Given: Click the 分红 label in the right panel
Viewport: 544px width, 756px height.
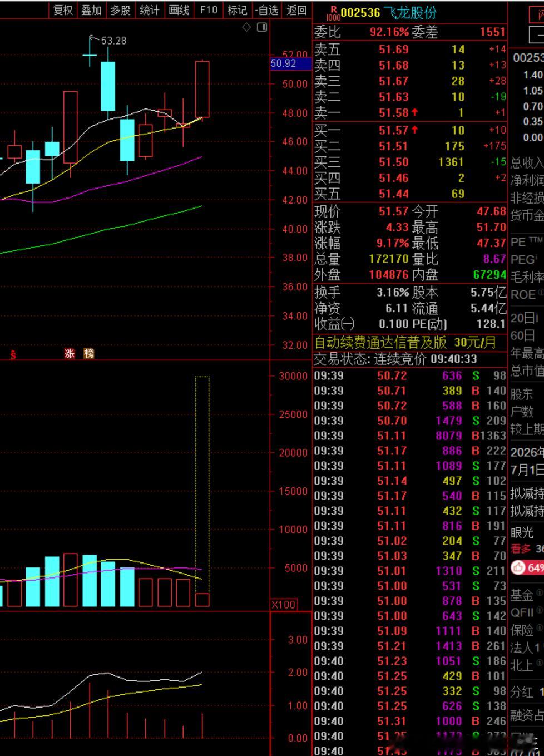Looking at the screenshot, I should click(x=522, y=692).
